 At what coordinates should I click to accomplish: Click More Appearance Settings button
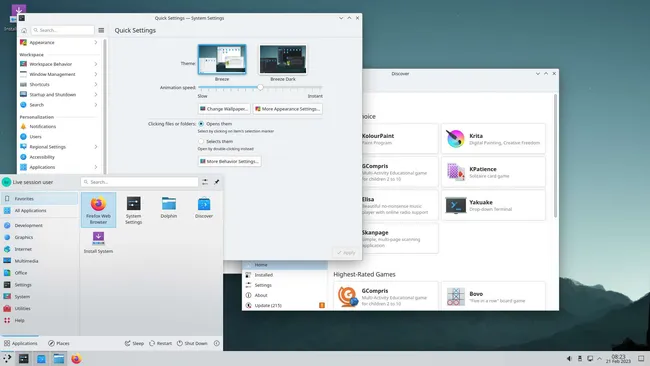click(288, 109)
